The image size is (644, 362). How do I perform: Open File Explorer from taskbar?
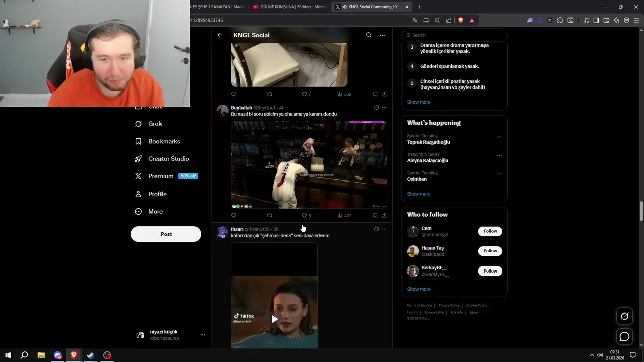coord(41,355)
